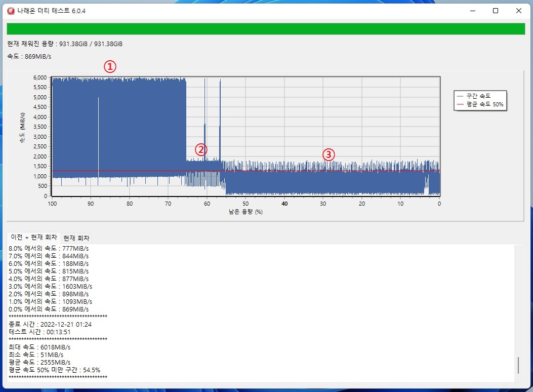533x392 pixels.
Task: Click the window title '나래온 더티 테스트 6.0.4'
Action: click(51, 11)
